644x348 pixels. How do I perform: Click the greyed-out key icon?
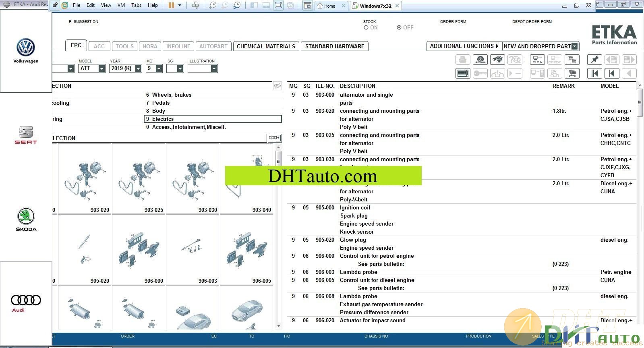480,73
